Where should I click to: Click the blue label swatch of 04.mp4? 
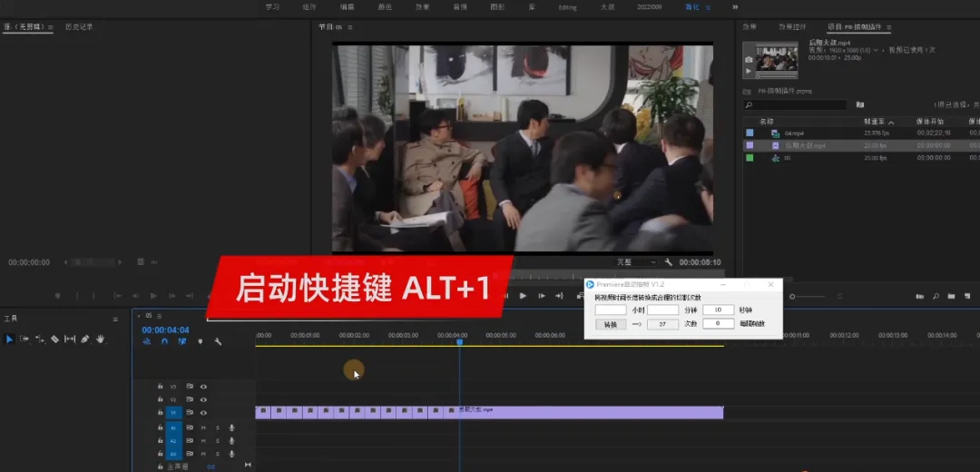pyautogui.click(x=750, y=133)
